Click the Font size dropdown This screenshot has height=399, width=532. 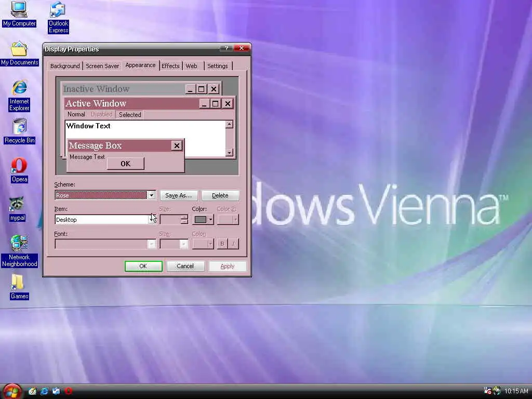click(x=174, y=244)
